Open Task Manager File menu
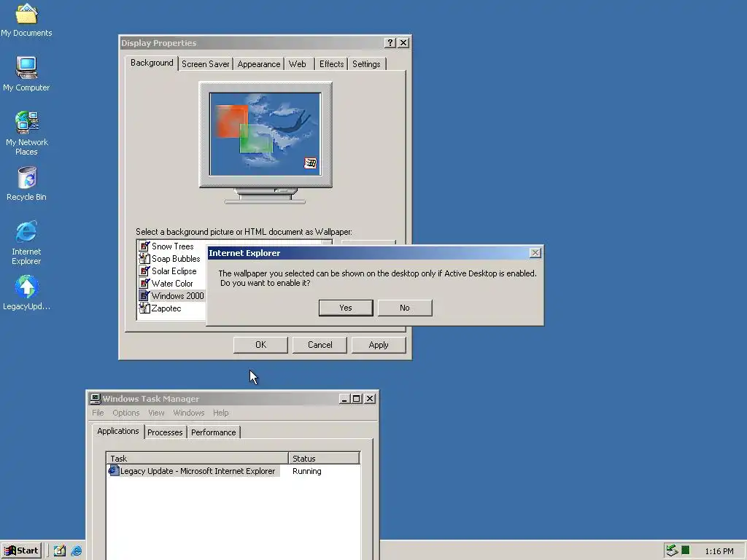747x560 pixels. click(98, 413)
